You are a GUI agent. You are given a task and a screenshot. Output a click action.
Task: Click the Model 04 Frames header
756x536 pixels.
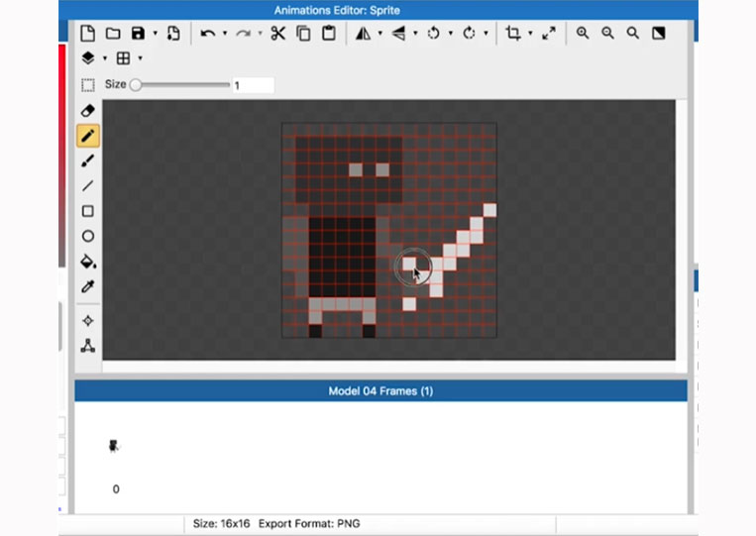[x=380, y=391]
